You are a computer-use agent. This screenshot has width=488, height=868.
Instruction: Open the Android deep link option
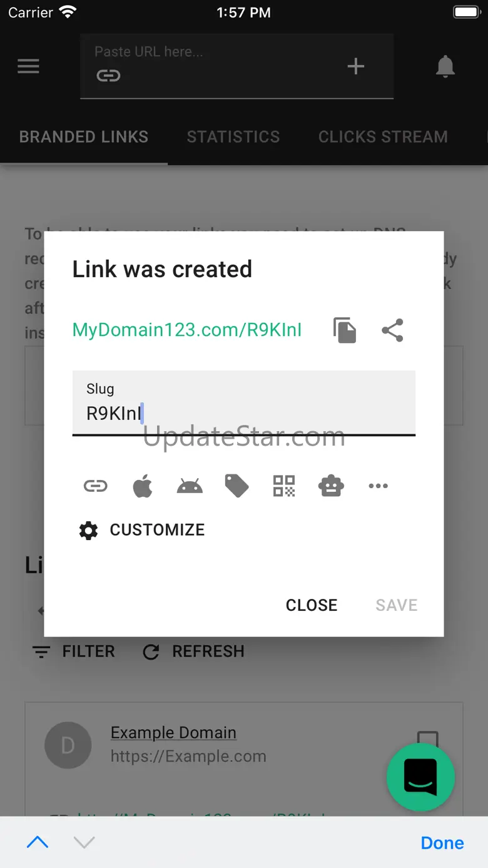coord(190,486)
